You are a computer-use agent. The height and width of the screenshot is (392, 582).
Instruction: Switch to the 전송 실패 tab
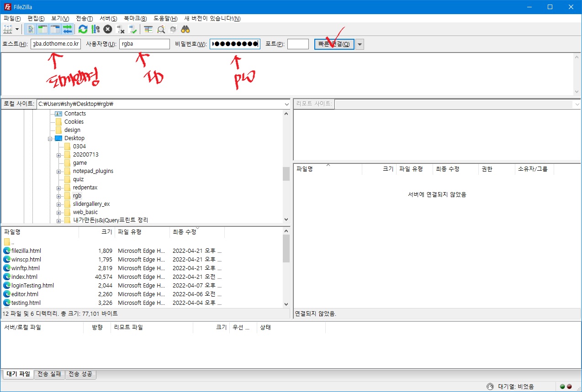(x=49, y=374)
